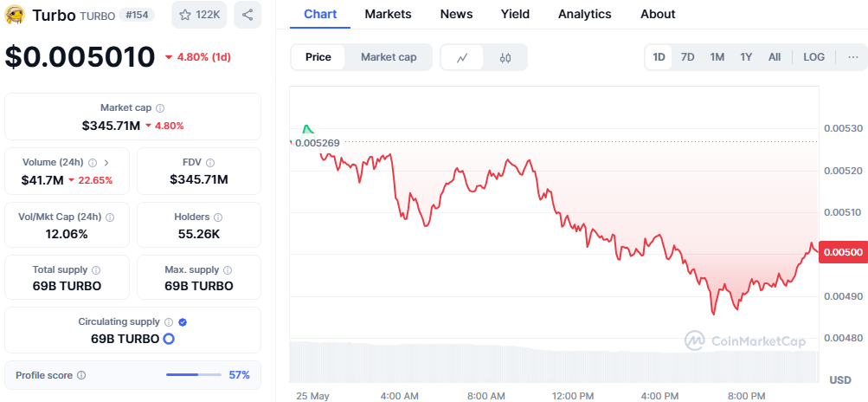The height and width of the screenshot is (402, 868).
Task: Click the info icon beside Market cap
Action: tap(160, 108)
